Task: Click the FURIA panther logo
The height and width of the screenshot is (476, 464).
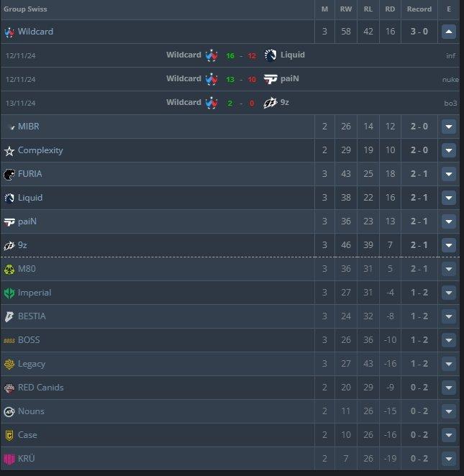Action: pyautogui.click(x=9, y=174)
